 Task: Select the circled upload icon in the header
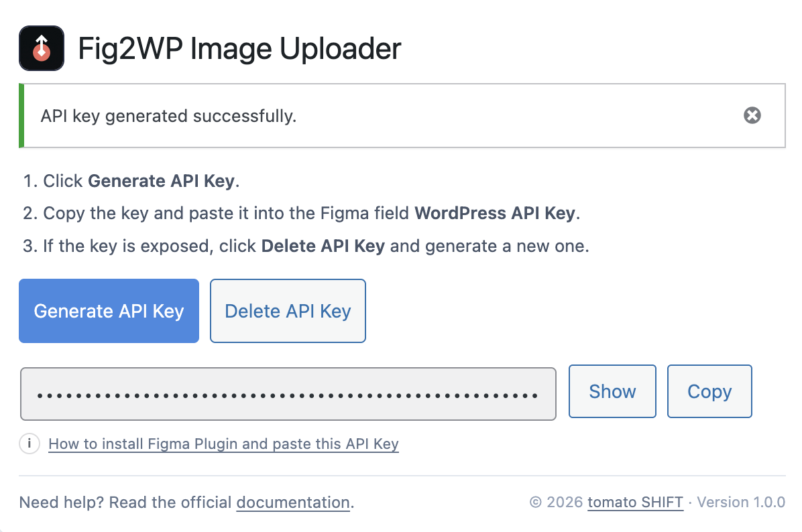[x=41, y=48]
